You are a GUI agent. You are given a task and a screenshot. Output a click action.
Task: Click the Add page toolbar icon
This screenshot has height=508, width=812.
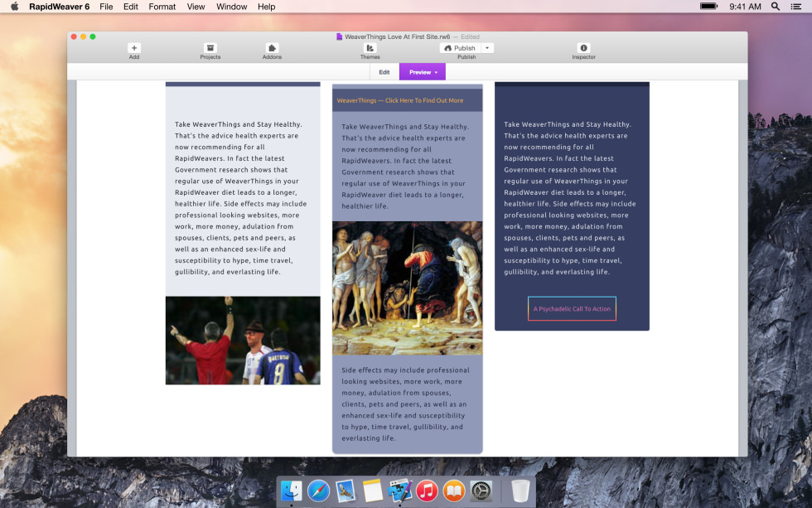134,48
